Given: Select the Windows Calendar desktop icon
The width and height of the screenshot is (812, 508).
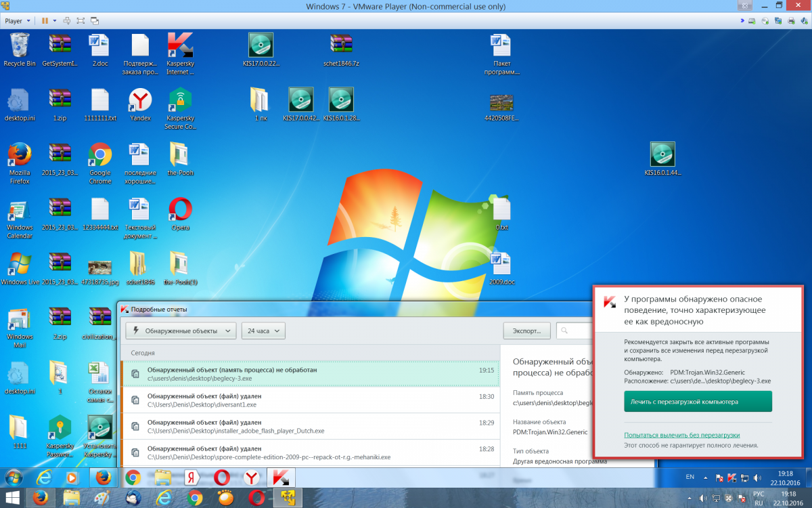Looking at the screenshot, I should click(20, 218).
